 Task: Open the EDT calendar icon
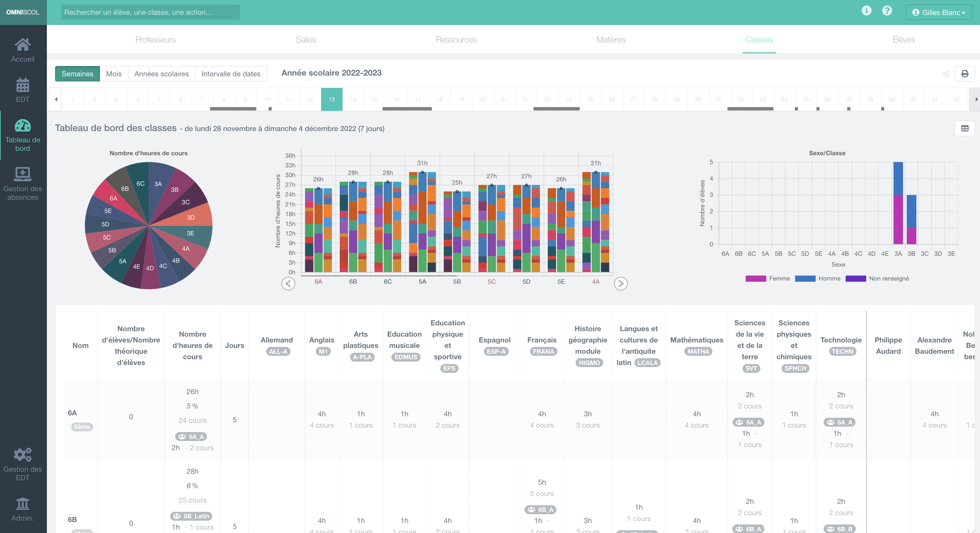point(23,90)
